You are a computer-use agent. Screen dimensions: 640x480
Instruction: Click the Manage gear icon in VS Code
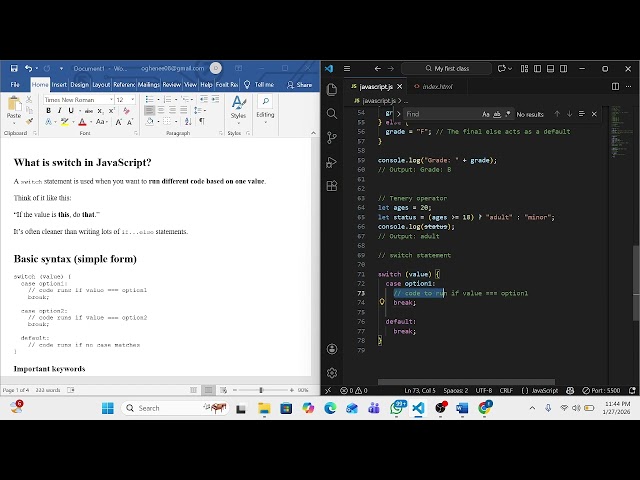332,373
